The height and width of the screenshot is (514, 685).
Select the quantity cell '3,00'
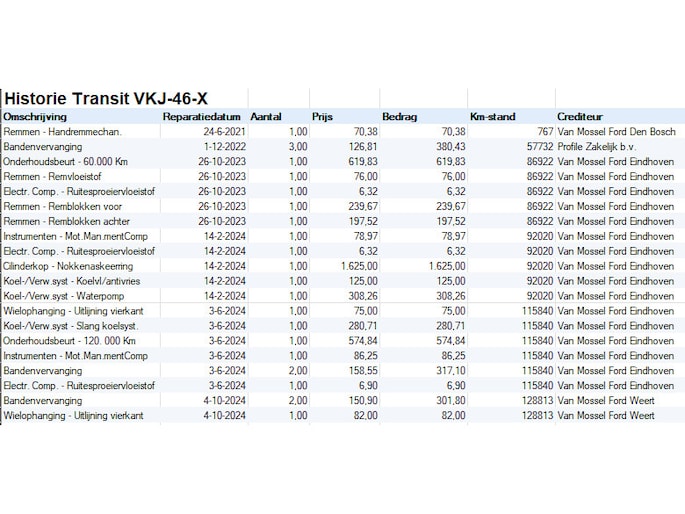point(298,146)
